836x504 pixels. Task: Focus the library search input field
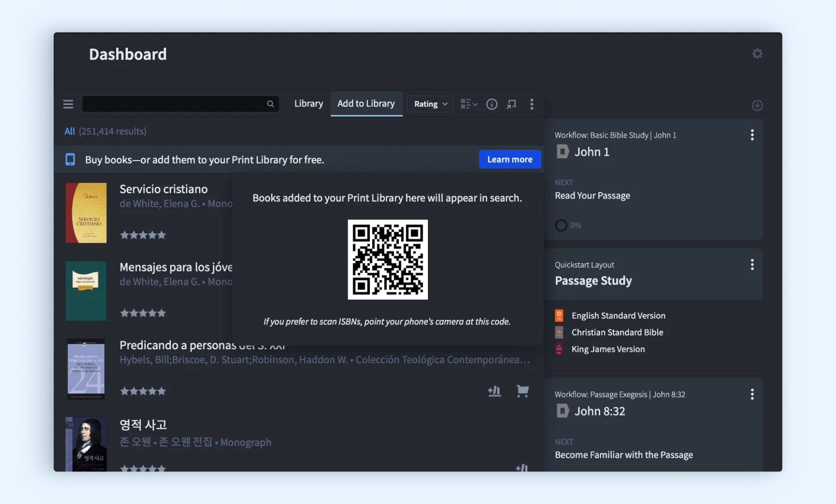pyautogui.click(x=180, y=104)
